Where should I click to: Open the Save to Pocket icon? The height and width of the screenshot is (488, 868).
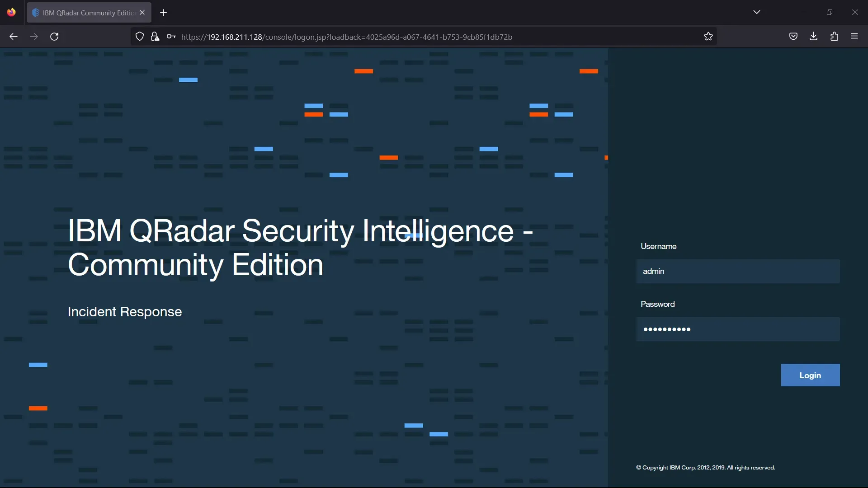pyautogui.click(x=793, y=37)
